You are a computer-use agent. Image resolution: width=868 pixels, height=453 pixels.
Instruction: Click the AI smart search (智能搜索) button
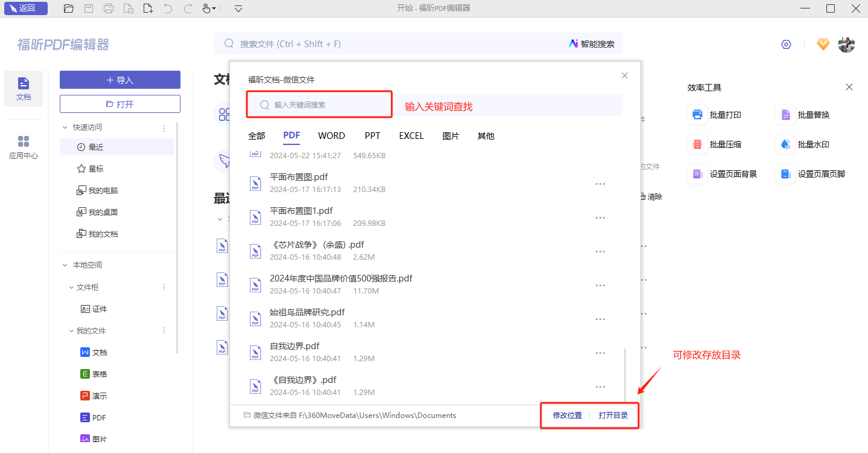coord(592,44)
